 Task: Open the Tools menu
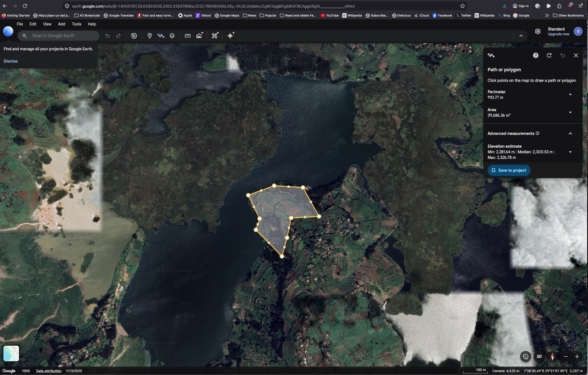(x=76, y=24)
